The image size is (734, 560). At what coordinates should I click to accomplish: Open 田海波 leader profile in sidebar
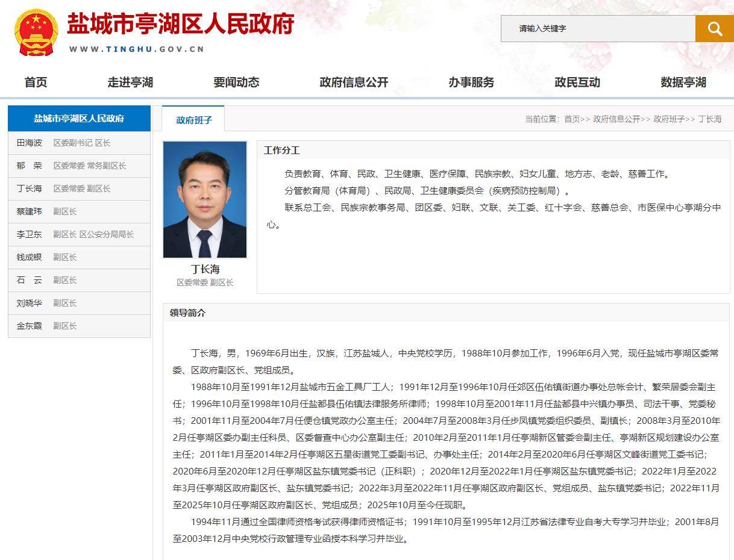79,143
